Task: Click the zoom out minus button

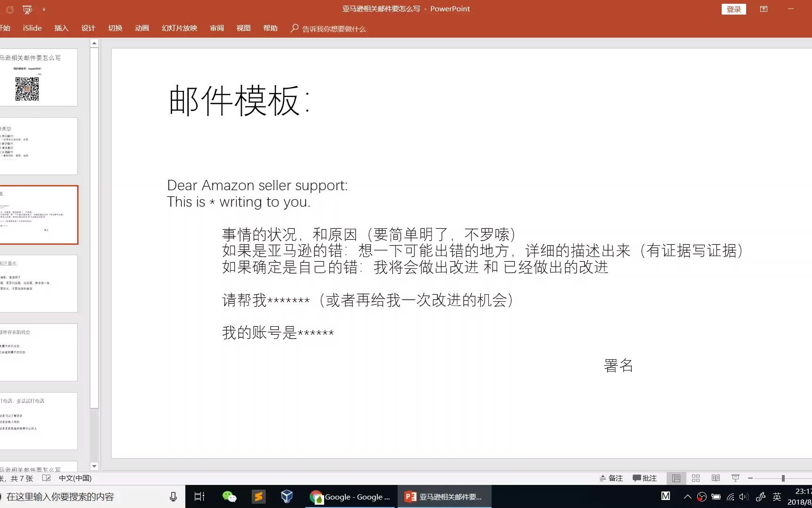Action: (750, 478)
